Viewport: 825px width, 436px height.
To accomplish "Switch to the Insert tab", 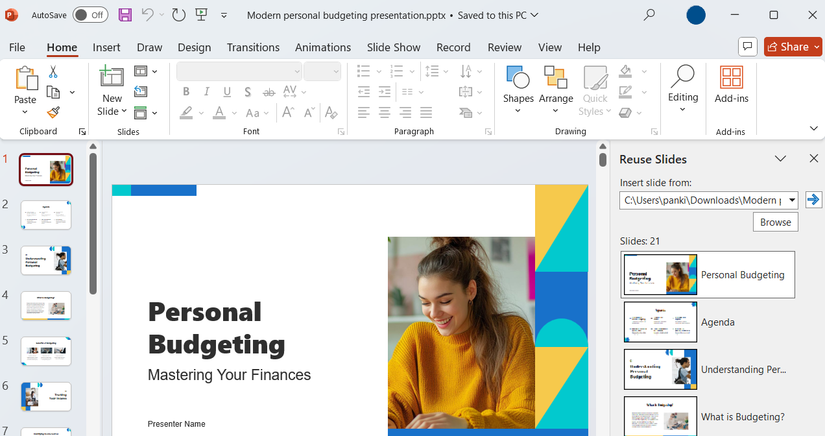I will tap(106, 47).
